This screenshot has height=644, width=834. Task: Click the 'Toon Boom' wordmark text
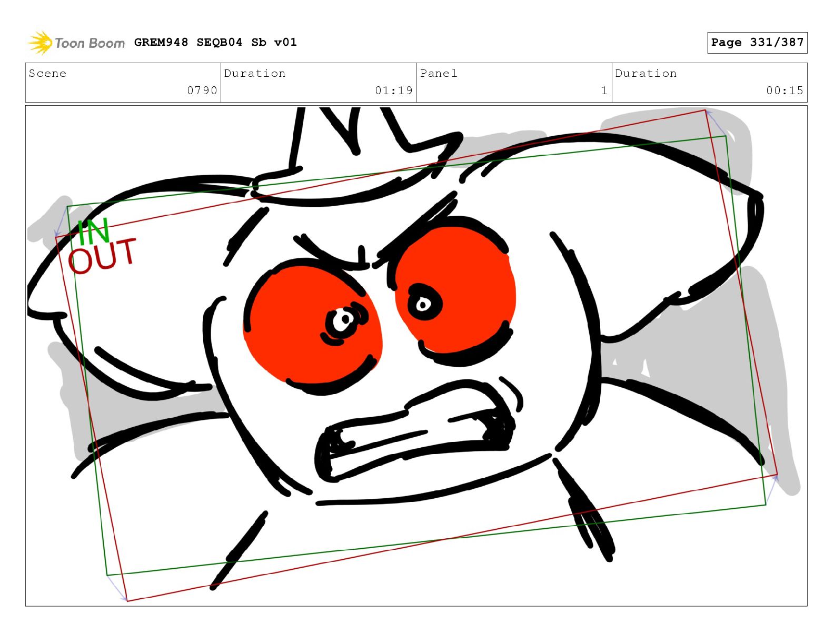tap(90, 43)
